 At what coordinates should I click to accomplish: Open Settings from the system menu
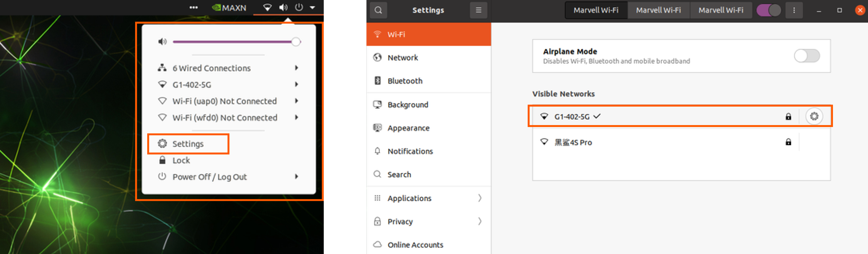click(188, 144)
